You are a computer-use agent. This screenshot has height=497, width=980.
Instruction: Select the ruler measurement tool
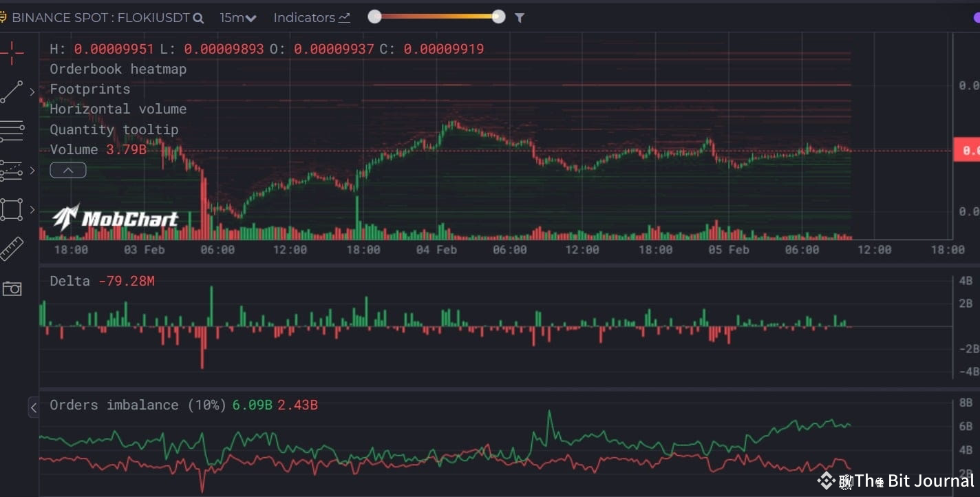pos(11,248)
